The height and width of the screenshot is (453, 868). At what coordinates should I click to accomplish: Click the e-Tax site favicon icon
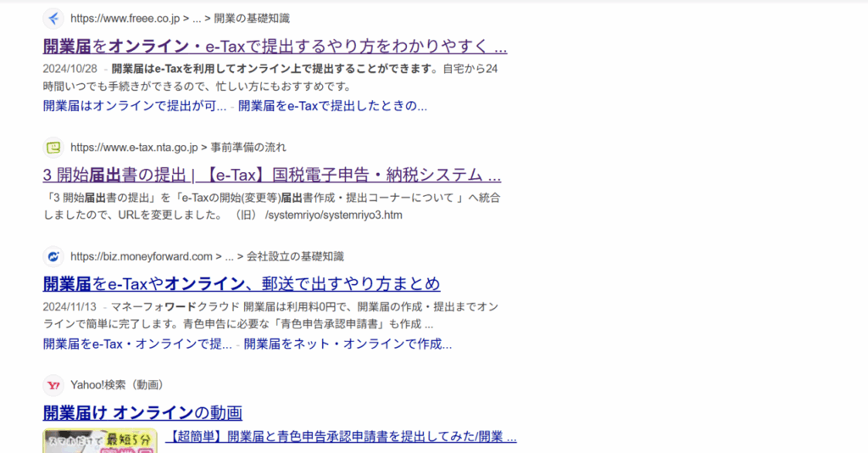pos(53,147)
